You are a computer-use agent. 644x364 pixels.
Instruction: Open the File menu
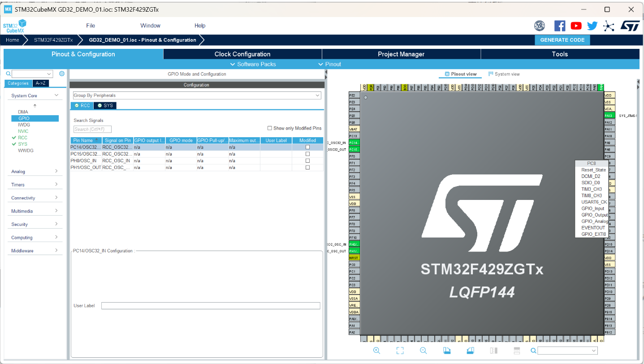click(x=91, y=26)
